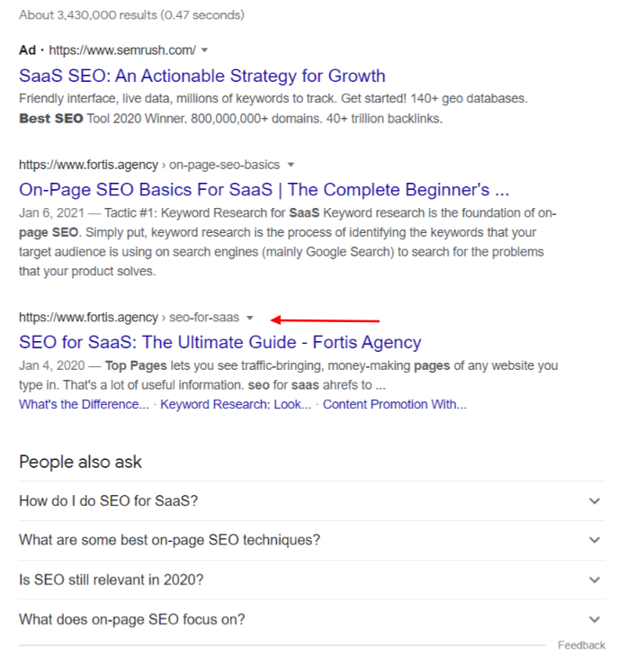The image size is (644, 666).
Task: Click arrow beside on-page-seo-basics URL
Action: pyautogui.click(x=291, y=165)
